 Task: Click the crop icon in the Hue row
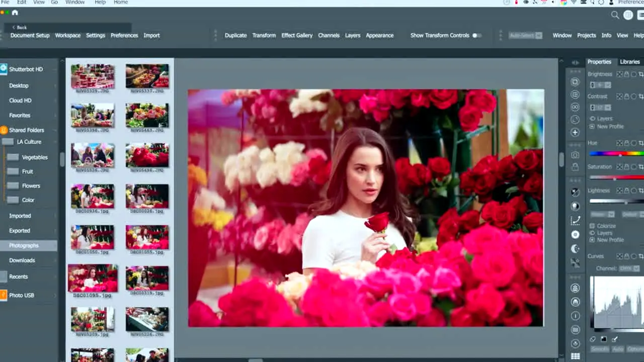pyautogui.click(x=641, y=143)
